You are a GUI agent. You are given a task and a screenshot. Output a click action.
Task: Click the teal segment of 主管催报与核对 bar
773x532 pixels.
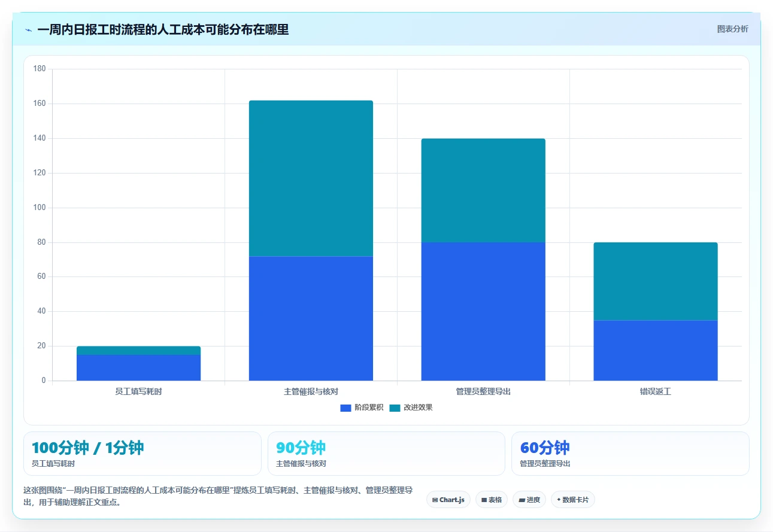[311, 178]
